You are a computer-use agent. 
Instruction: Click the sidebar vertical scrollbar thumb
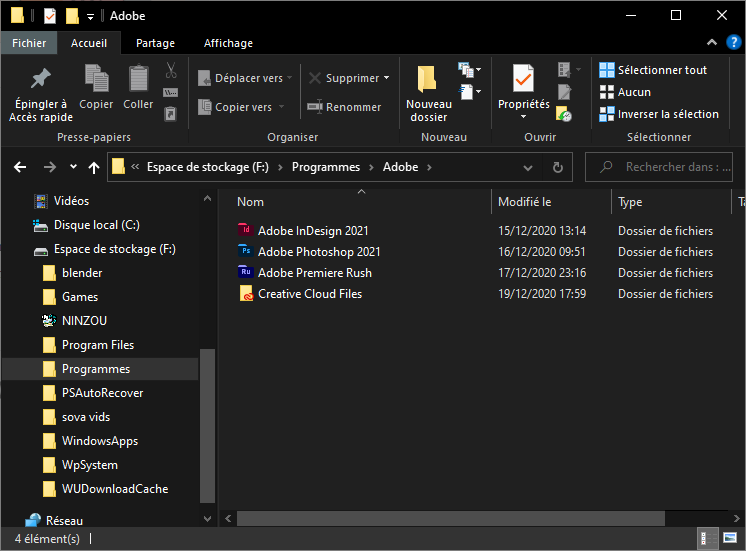tap(207, 426)
